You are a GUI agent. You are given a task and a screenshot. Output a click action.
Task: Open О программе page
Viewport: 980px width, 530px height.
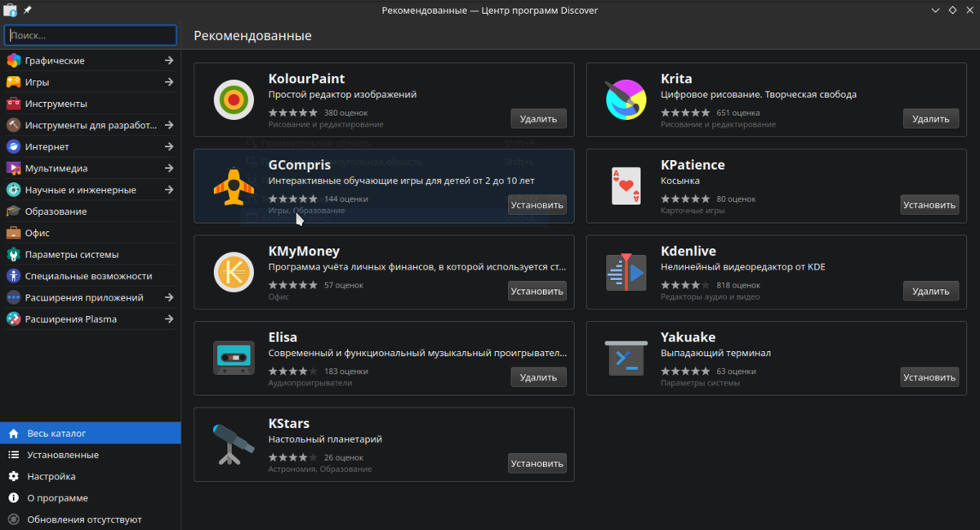(x=91, y=497)
